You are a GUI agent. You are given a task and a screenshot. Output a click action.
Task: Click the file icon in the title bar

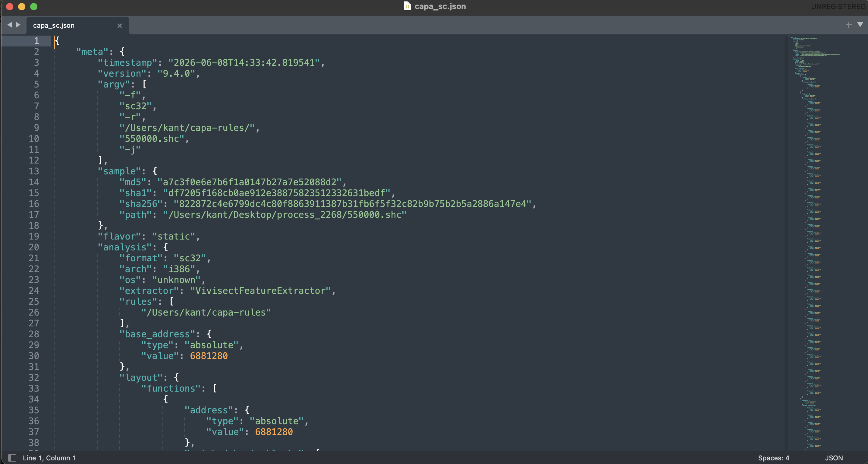(407, 6)
